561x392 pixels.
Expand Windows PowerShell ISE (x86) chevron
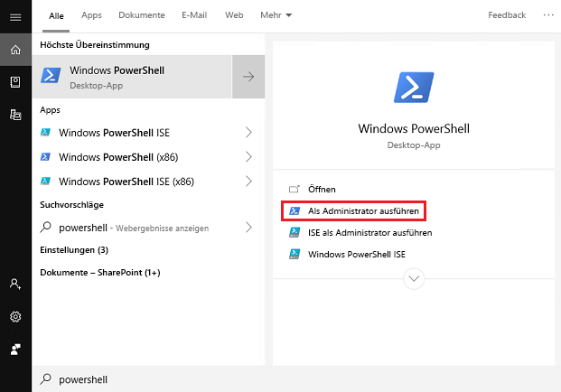[x=248, y=181]
